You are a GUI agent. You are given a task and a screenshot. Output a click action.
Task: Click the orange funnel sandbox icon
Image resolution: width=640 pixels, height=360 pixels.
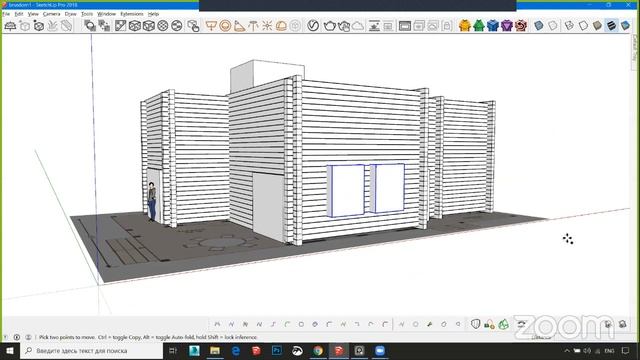211,26
